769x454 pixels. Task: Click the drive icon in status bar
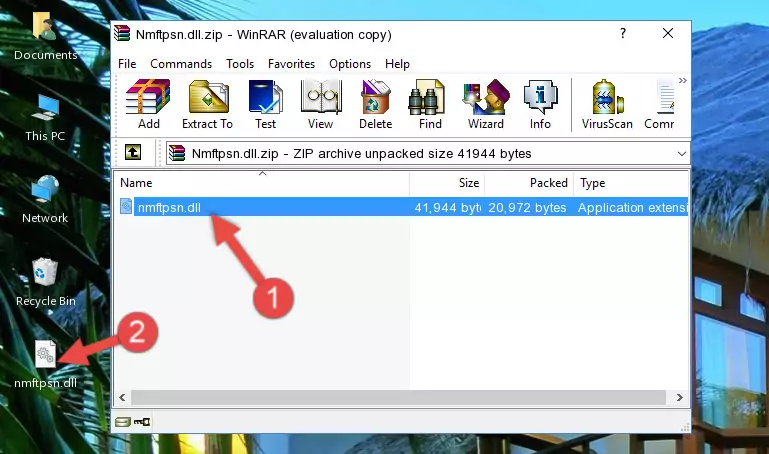pos(123,422)
